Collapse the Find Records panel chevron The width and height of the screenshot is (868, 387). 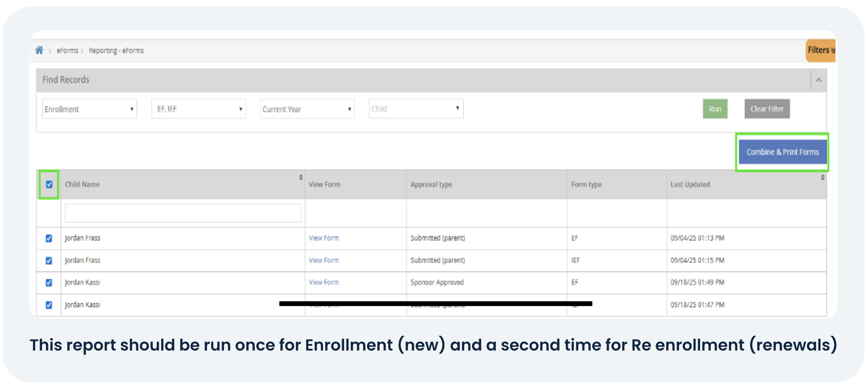[818, 80]
